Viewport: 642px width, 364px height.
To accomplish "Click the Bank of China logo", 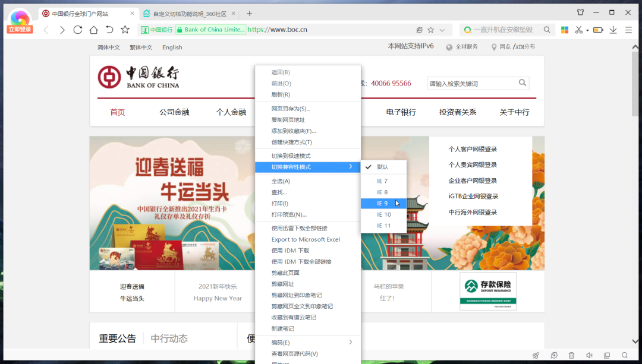I will point(139,77).
